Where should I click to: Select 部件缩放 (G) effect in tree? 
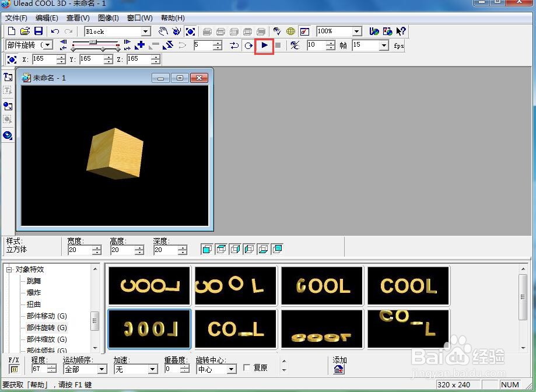(47, 339)
